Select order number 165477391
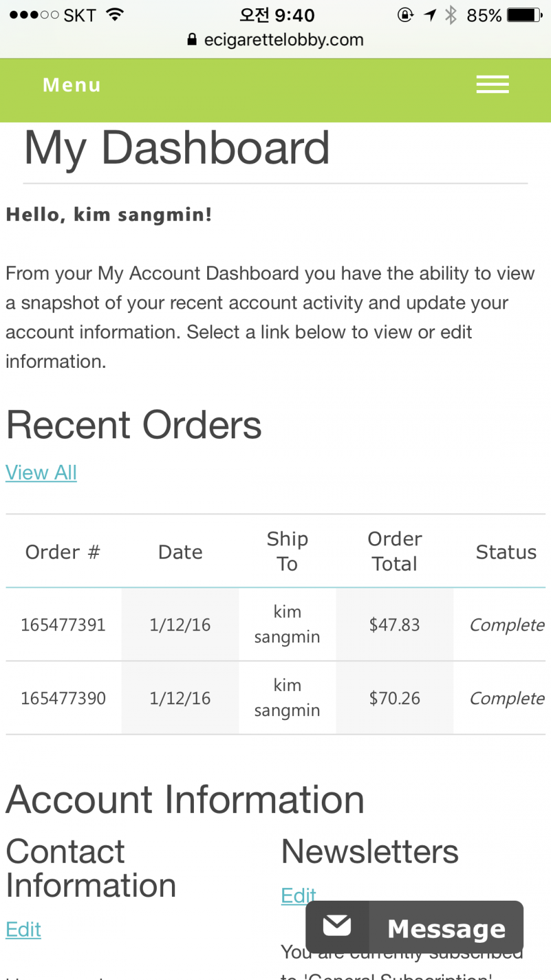 [63, 625]
